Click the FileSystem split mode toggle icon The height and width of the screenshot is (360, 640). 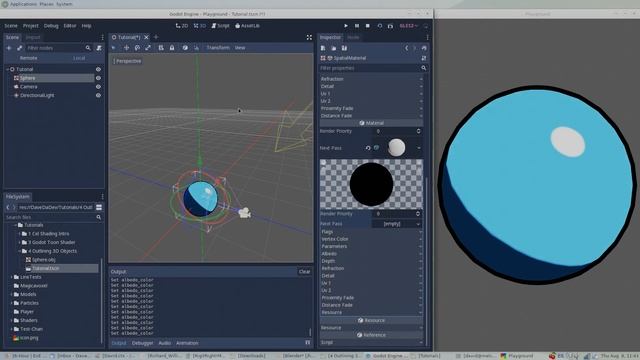click(99, 207)
